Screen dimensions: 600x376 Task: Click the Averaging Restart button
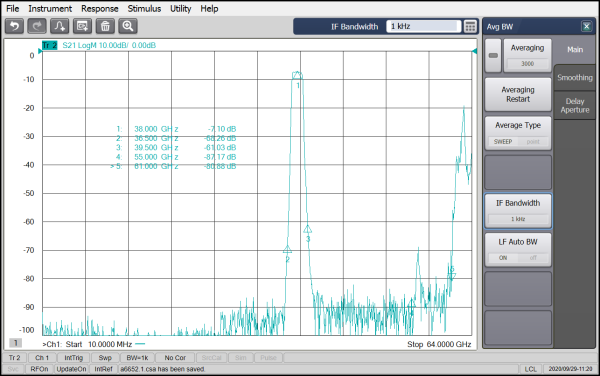pos(518,94)
